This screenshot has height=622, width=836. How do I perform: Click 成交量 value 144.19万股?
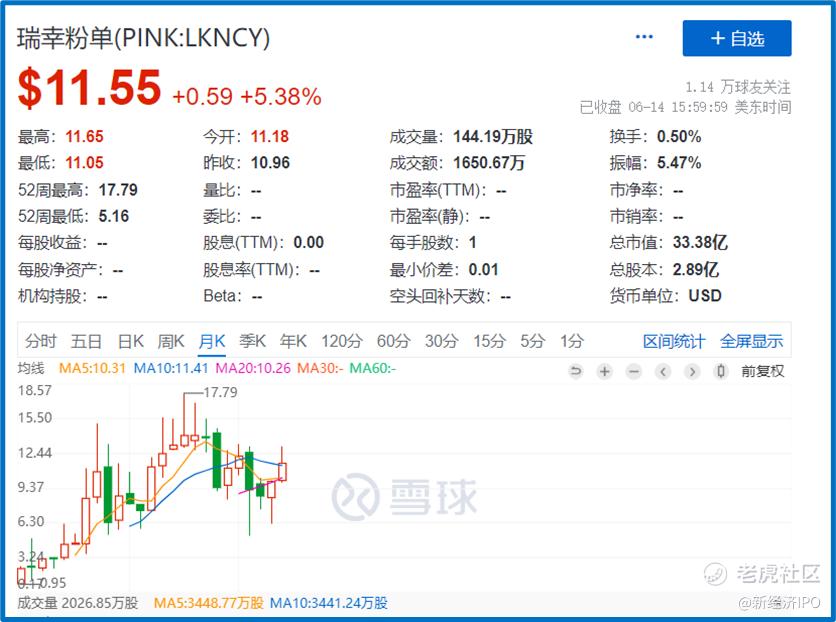(493, 136)
